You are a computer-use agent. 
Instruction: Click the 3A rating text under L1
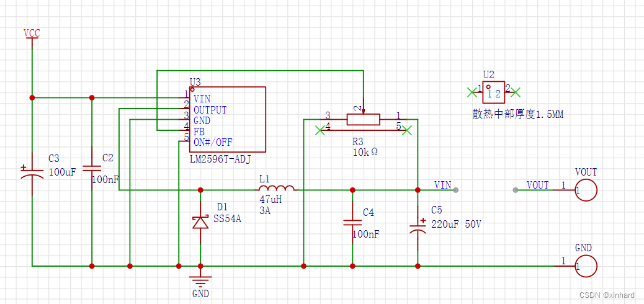point(265,211)
